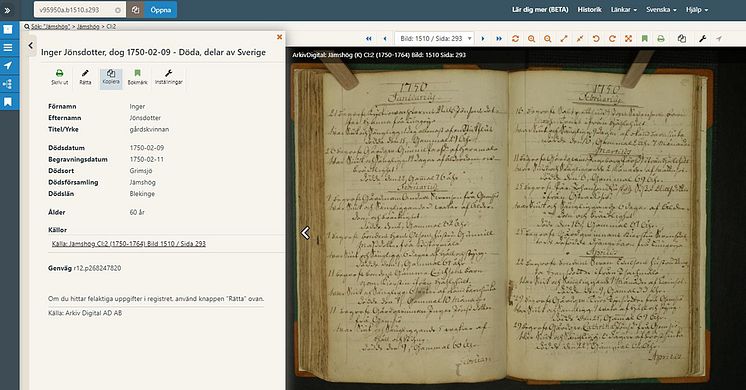Rotate the image counterclockwise
746x390 pixels.
pos(596,39)
